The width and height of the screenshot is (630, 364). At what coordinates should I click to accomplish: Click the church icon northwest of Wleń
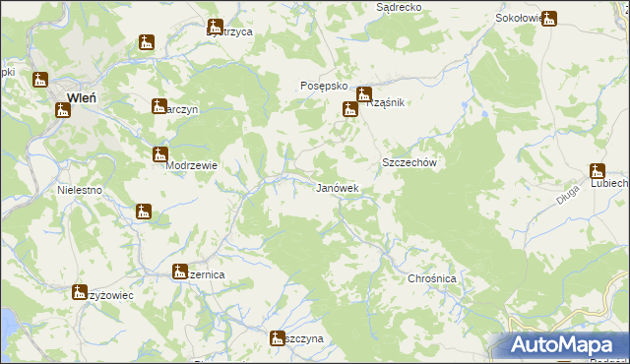click(x=40, y=80)
